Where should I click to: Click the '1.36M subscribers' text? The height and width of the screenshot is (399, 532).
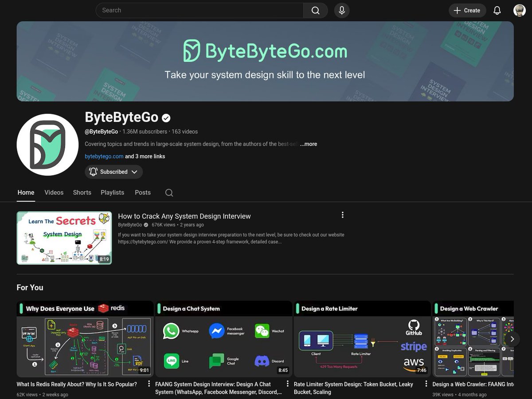click(x=145, y=132)
